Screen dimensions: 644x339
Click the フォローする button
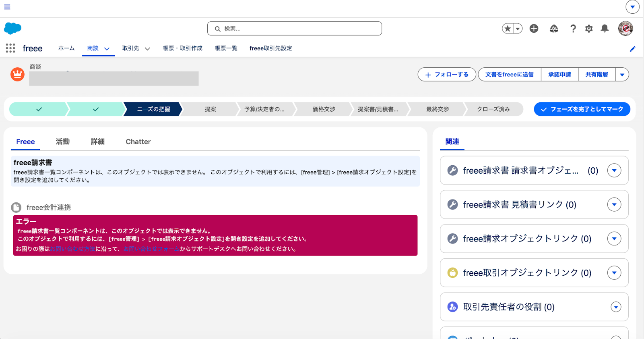(447, 75)
